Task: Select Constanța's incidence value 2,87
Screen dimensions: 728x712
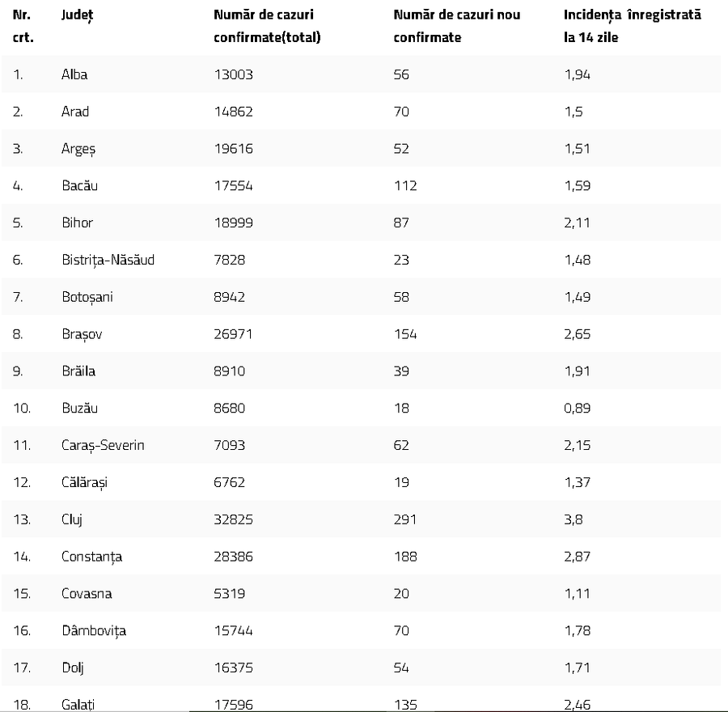Action: tap(577, 557)
